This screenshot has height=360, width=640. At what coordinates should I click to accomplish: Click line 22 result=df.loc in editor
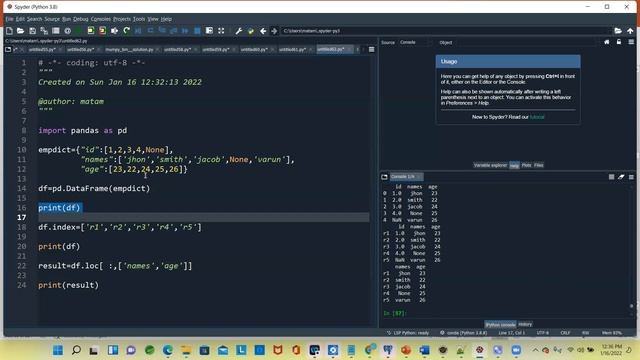[x=115, y=266]
